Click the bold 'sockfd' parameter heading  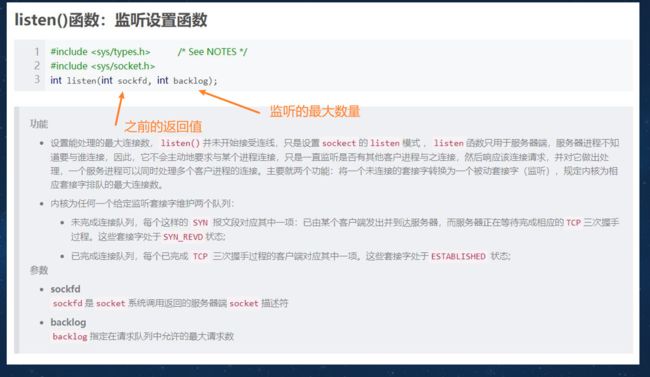[x=65, y=289]
